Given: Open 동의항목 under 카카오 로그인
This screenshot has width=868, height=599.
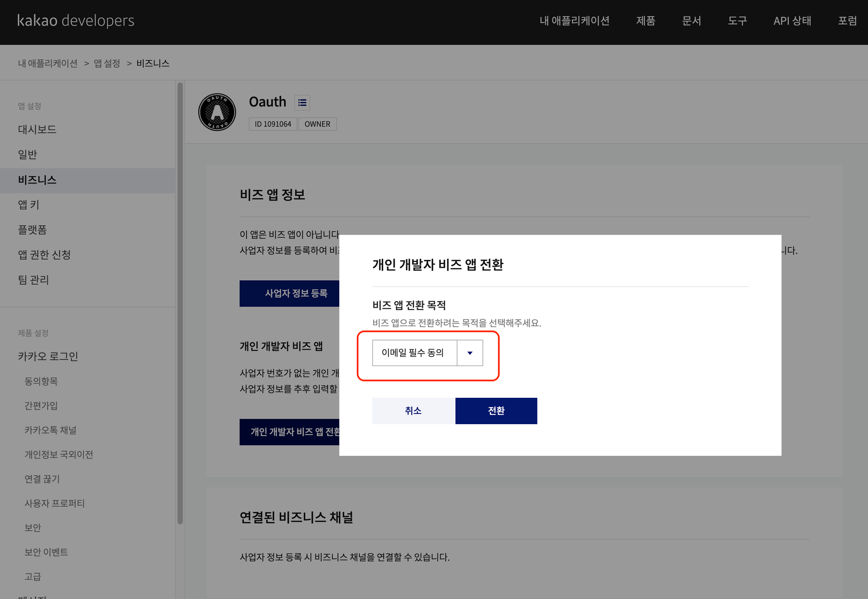Looking at the screenshot, I should coord(41,381).
